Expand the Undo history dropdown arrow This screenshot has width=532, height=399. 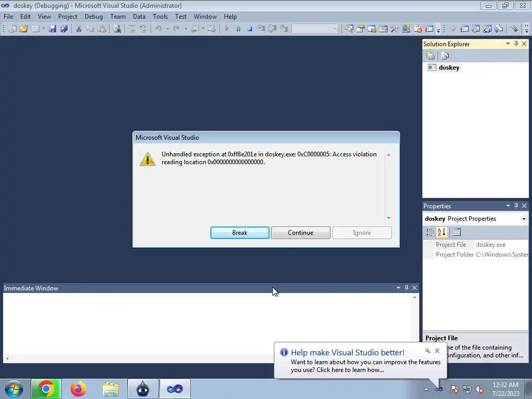coord(167,29)
